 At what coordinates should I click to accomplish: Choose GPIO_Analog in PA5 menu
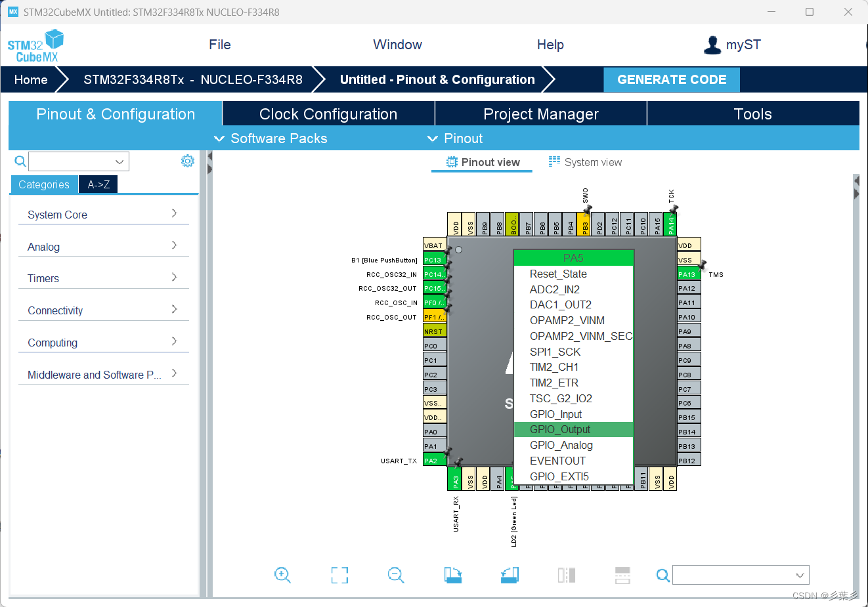click(573, 445)
